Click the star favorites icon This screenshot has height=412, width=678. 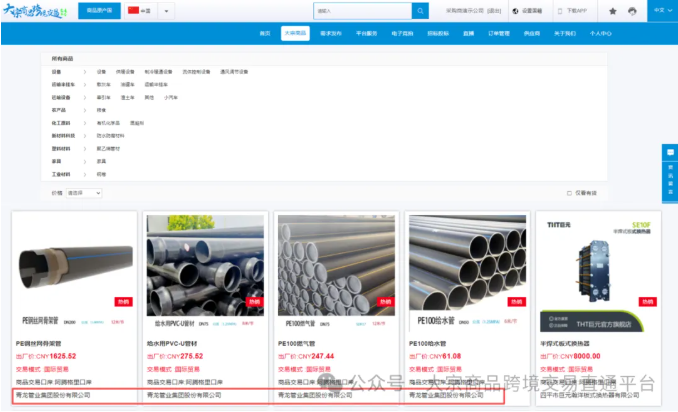613,11
